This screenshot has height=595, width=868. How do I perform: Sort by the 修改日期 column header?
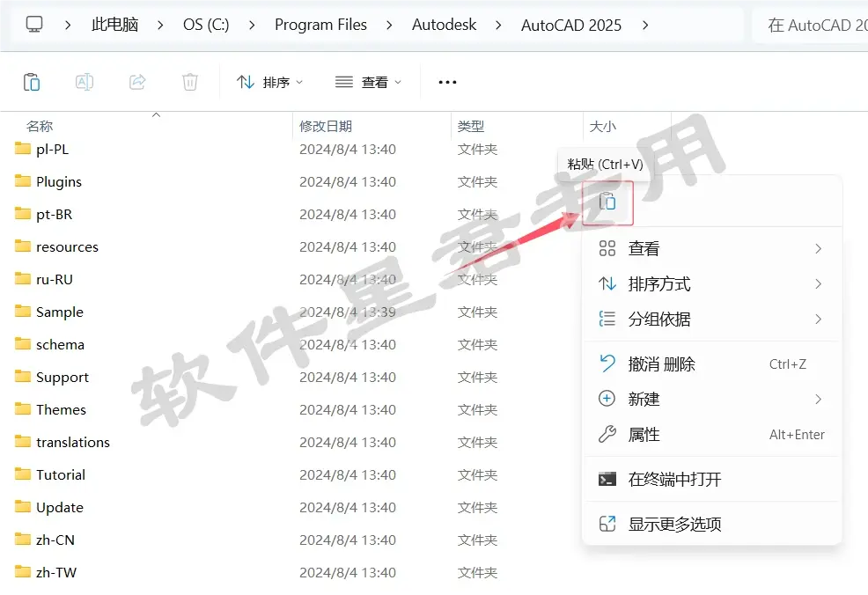click(326, 126)
